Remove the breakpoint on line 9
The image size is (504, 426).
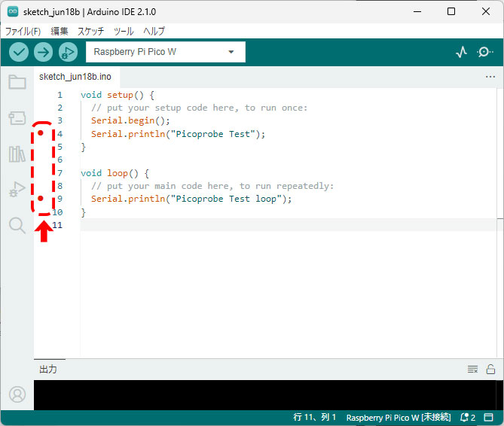coord(41,199)
